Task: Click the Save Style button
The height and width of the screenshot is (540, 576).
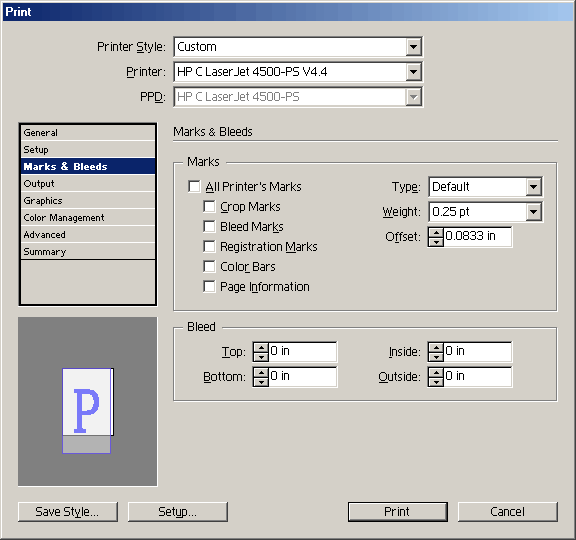Action: (68, 511)
